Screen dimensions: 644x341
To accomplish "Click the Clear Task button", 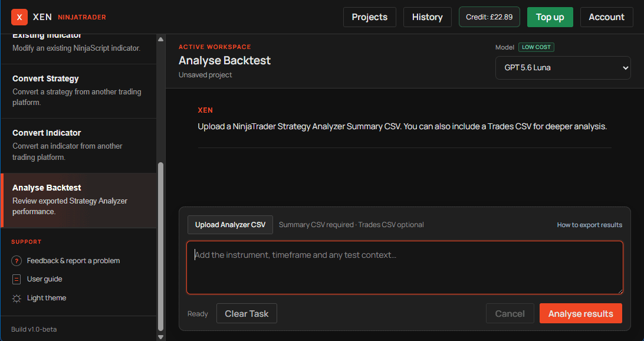I will [x=247, y=313].
